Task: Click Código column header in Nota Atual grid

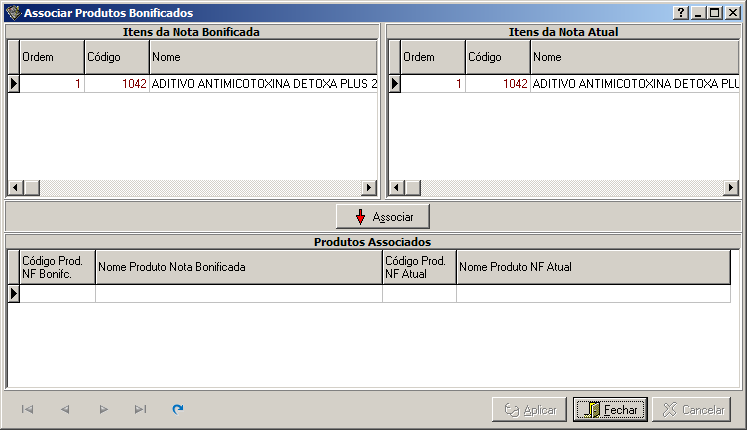Action: click(x=497, y=57)
